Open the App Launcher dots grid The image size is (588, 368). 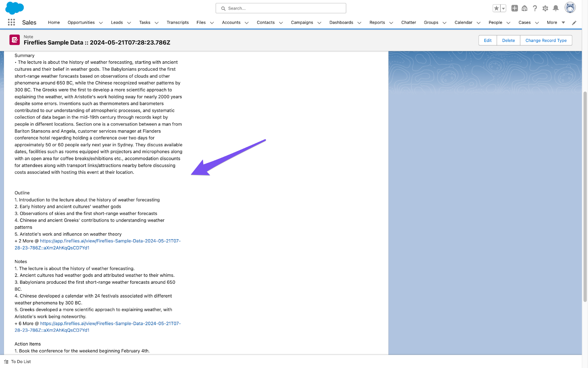tap(11, 22)
